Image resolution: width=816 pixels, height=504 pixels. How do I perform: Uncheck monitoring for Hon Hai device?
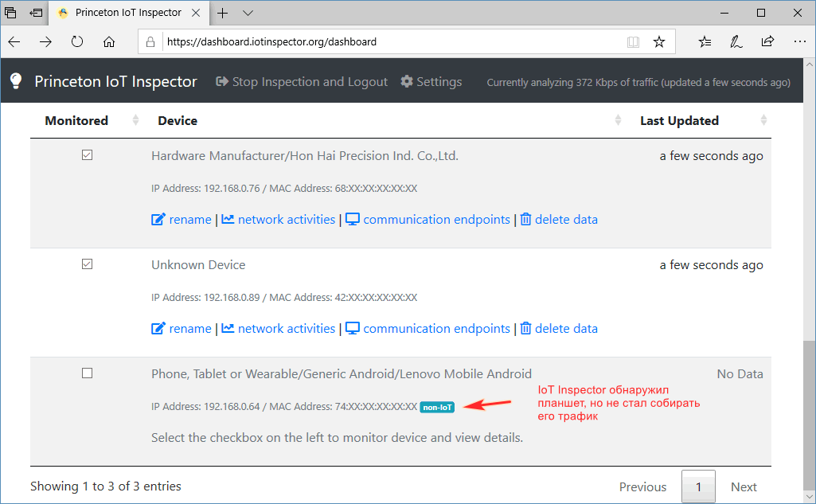87,155
